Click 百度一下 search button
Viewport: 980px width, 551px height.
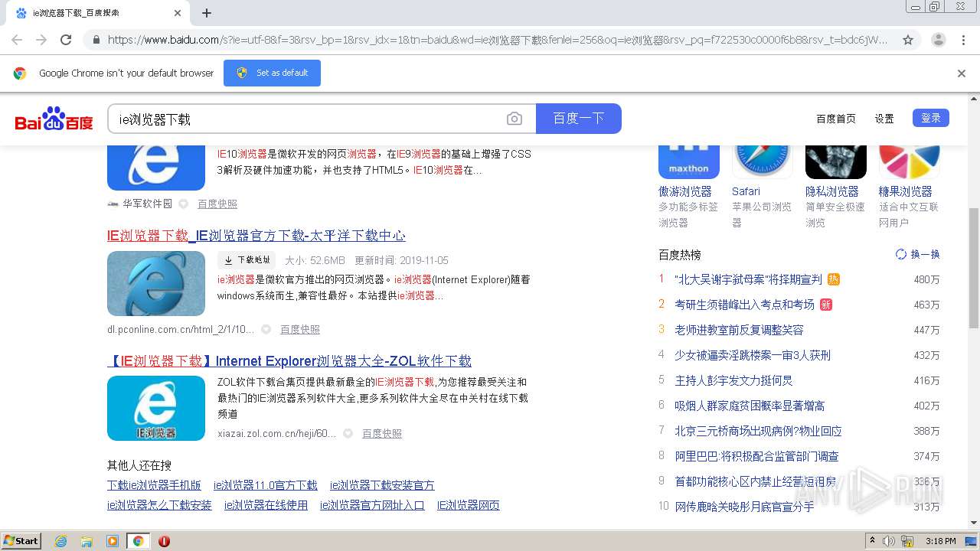click(x=579, y=119)
